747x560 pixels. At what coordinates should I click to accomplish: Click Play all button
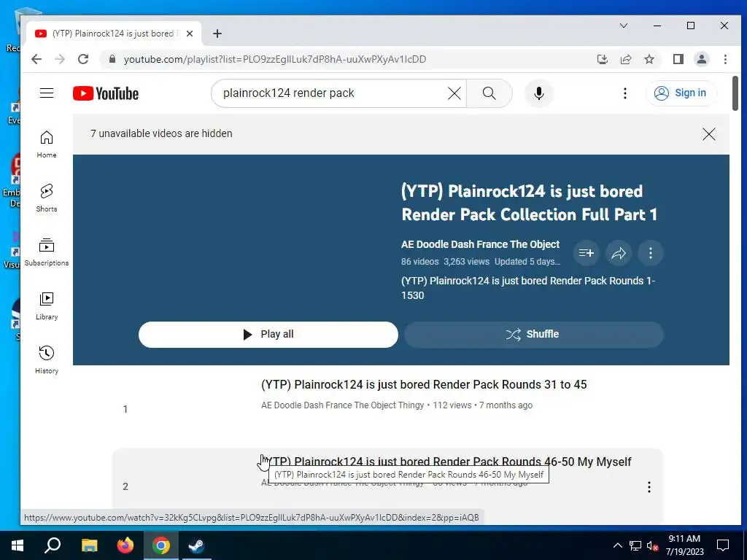tap(268, 334)
